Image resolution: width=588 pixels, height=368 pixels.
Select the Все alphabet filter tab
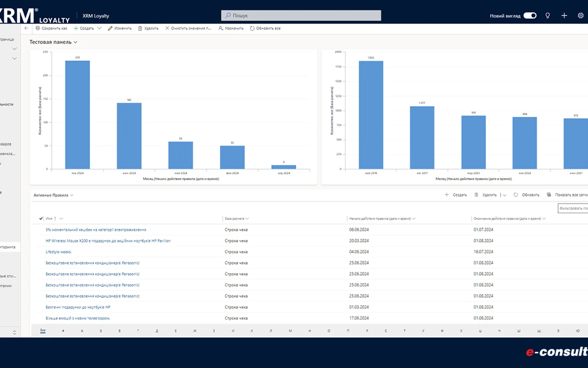(43, 330)
